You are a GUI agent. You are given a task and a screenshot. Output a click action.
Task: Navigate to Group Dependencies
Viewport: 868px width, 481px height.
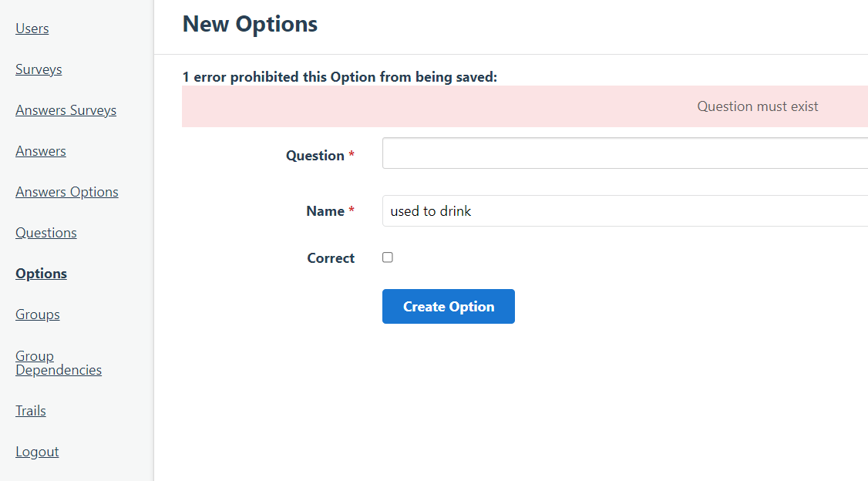[x=58, y=362]
